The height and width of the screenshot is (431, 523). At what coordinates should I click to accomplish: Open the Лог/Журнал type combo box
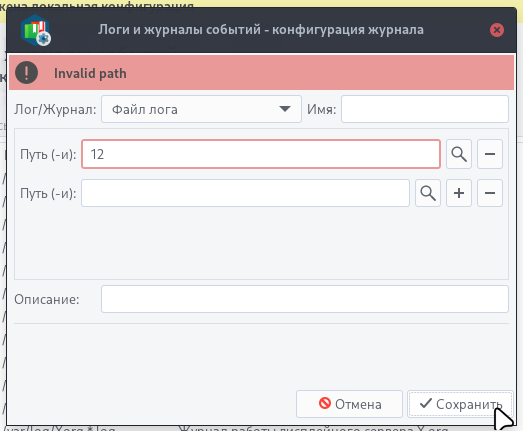pos(201,109)
